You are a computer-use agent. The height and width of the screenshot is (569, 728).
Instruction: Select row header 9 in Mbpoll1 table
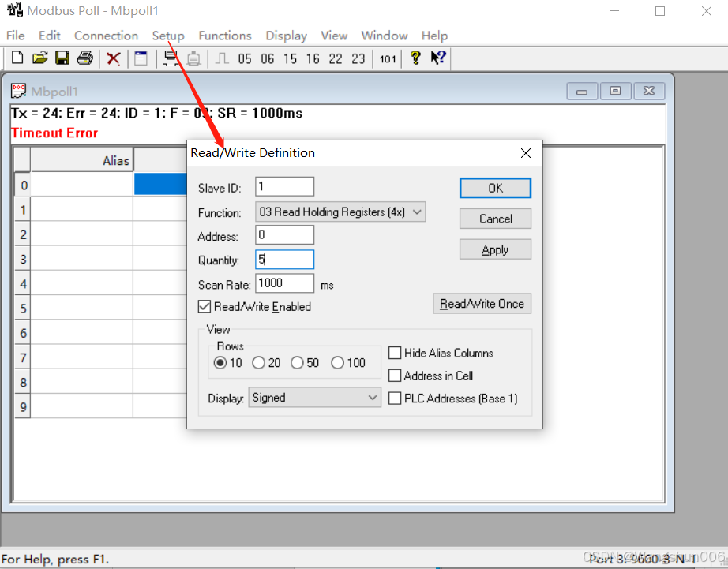[x=23, y=406]
